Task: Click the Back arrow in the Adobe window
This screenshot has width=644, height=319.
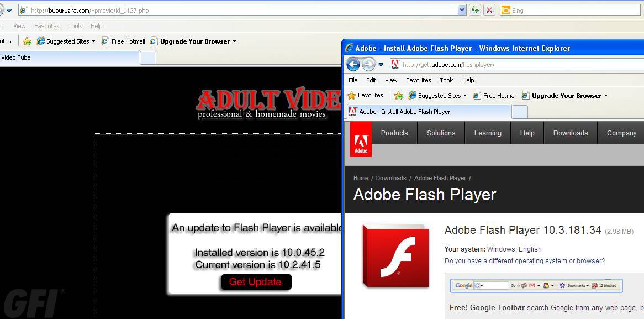Action: [x=353, y=64]
